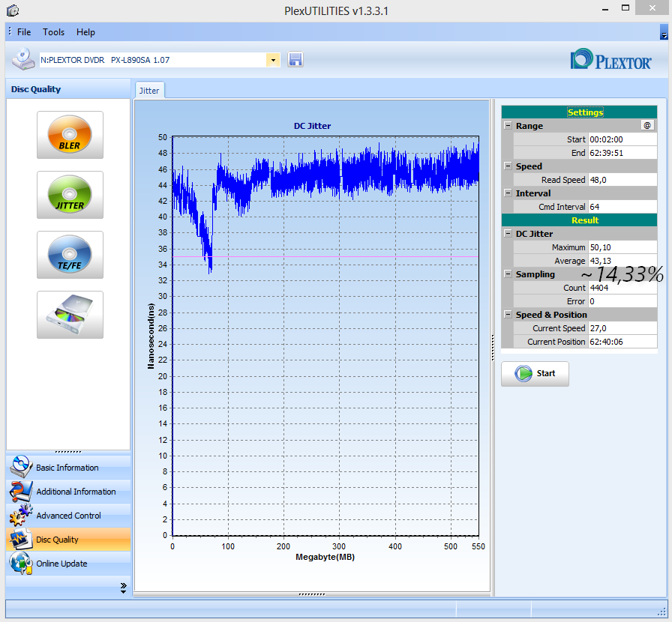Click the PlexUTILITIES app icon in title bar
The image size is (672, 622).
click(13, 10)
